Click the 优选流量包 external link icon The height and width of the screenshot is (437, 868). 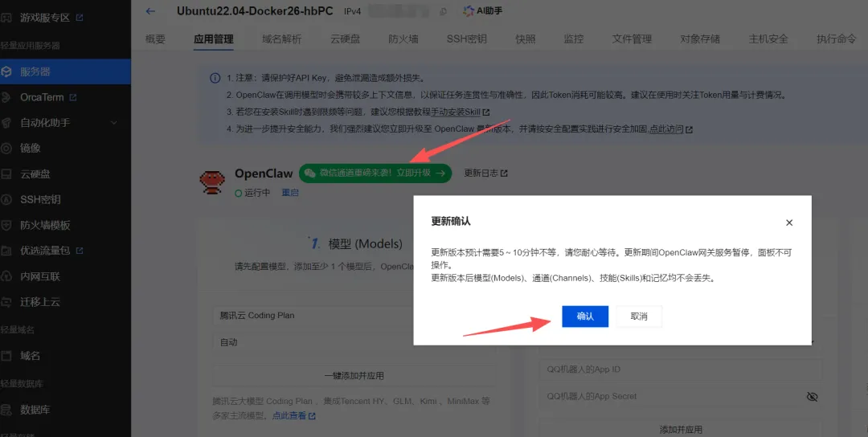tap(79, 251)
